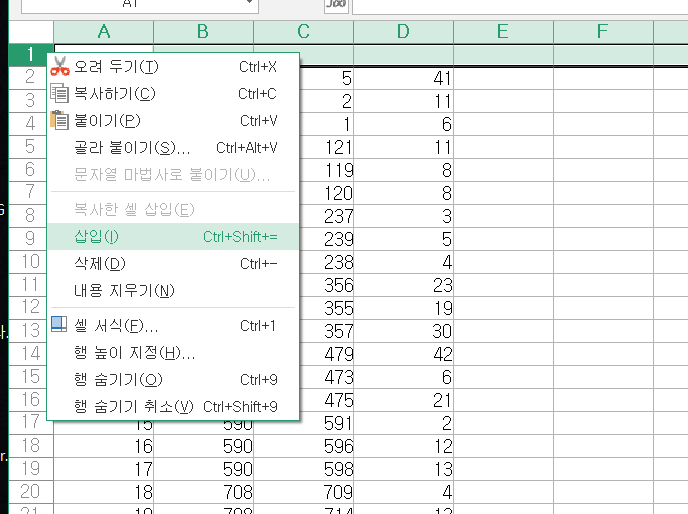Click cell with value 356

pos(326,285)
